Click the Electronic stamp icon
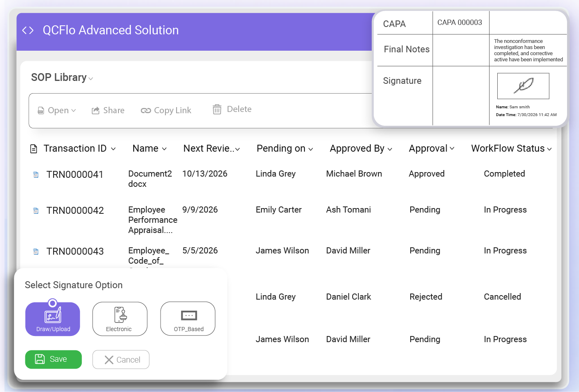579x392 pixels. (120, 315)
